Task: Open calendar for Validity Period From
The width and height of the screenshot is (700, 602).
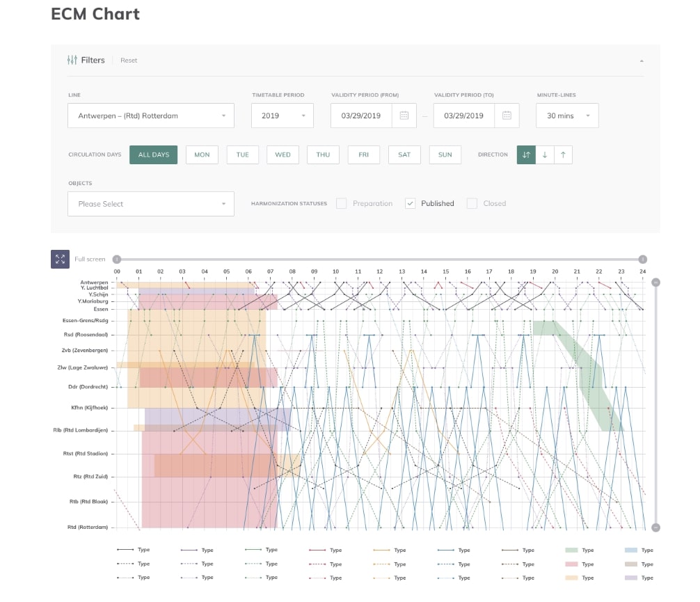Action: point(404,116)
